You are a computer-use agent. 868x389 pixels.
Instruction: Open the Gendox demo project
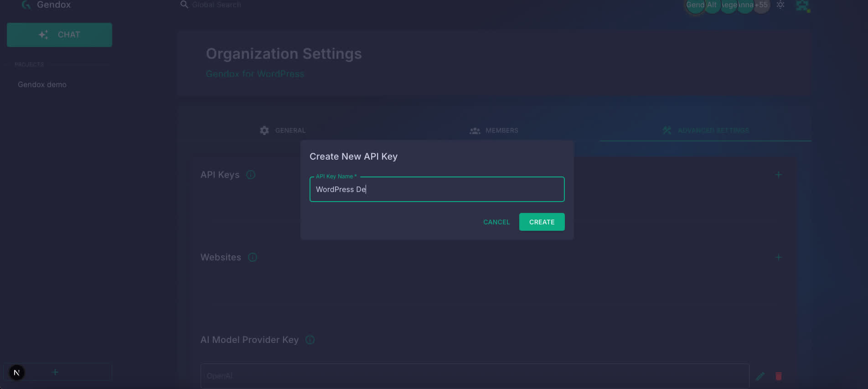[42, 84]
